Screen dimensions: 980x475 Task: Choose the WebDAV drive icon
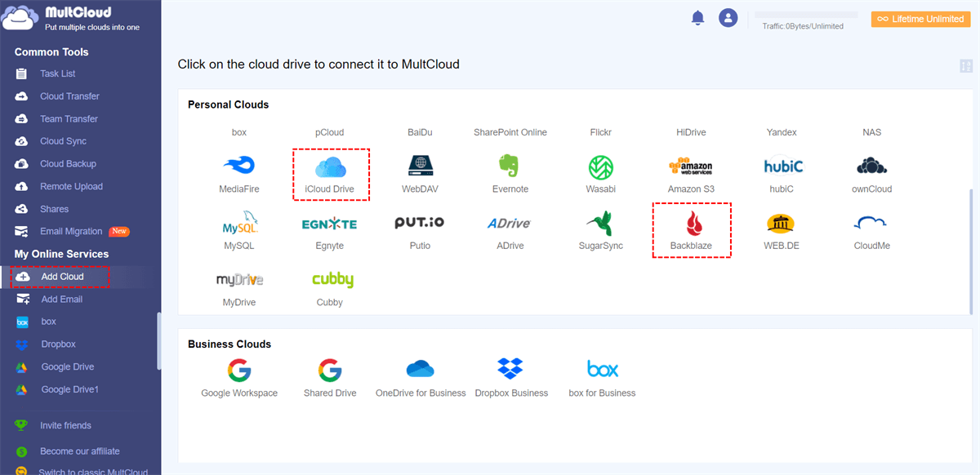point(421,166)
